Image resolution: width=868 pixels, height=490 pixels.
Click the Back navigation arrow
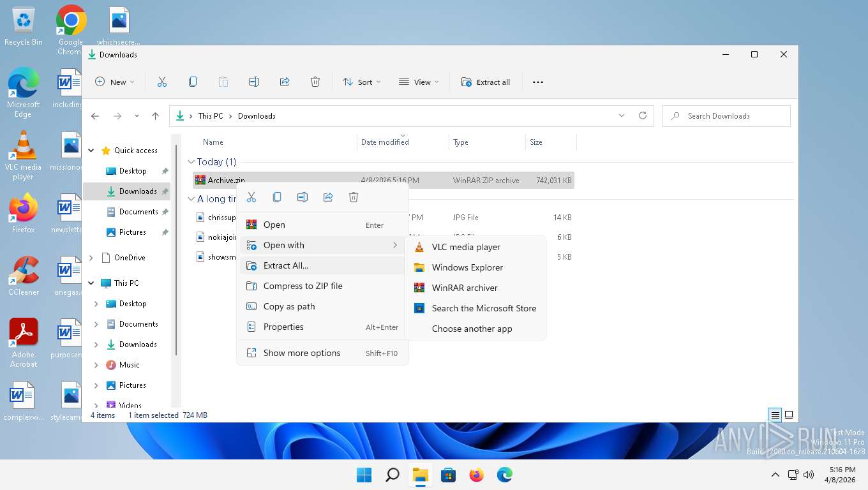click(x=95, y=116)
